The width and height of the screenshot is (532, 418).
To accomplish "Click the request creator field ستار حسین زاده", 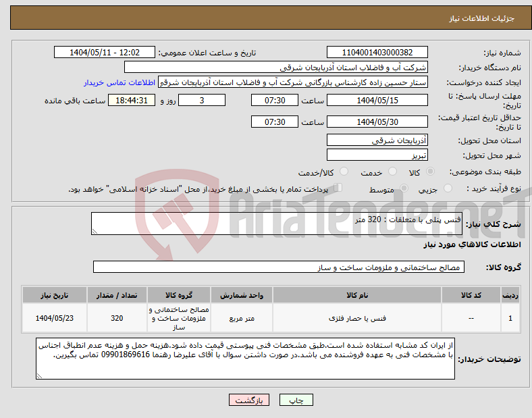I will click(x=293, y=82).
